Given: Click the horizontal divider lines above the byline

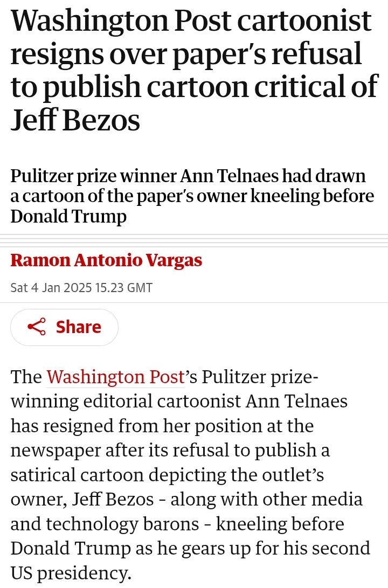Looking at the screenshot, I should coord(194,239).
